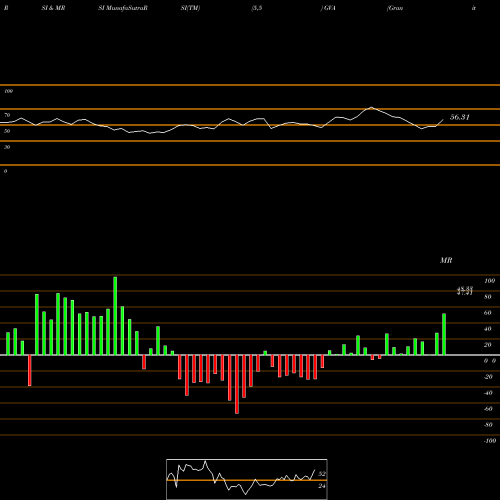This screenshot has width=500, height=500.
Task: Select the "SI & MR" header text
Action: tap(53, 8)
